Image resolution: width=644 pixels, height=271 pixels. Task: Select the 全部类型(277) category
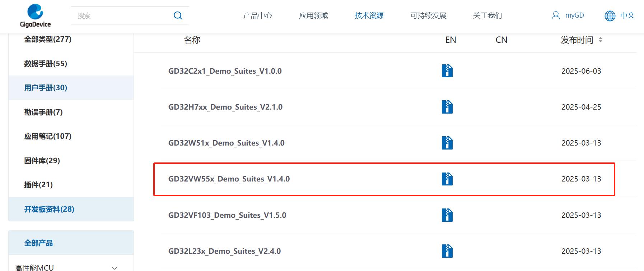[48, 39]
